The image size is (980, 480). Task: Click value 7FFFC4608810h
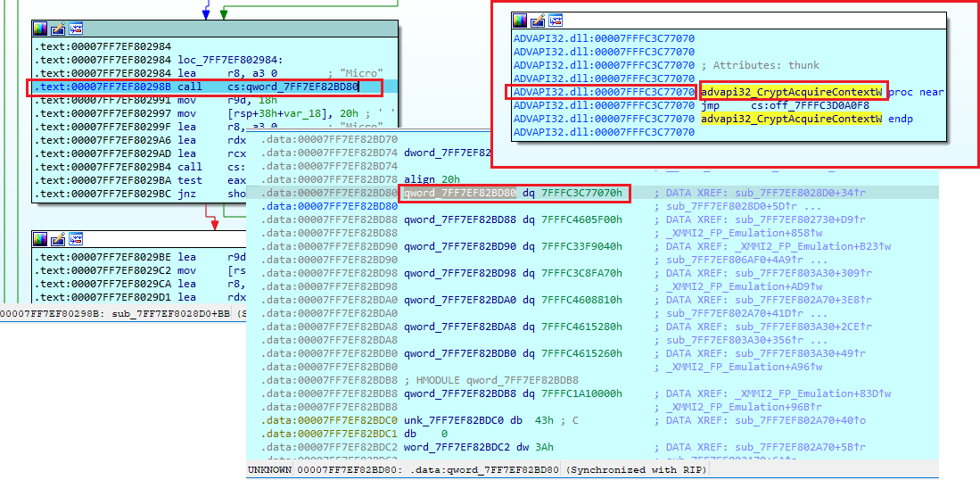click(582, 300)
